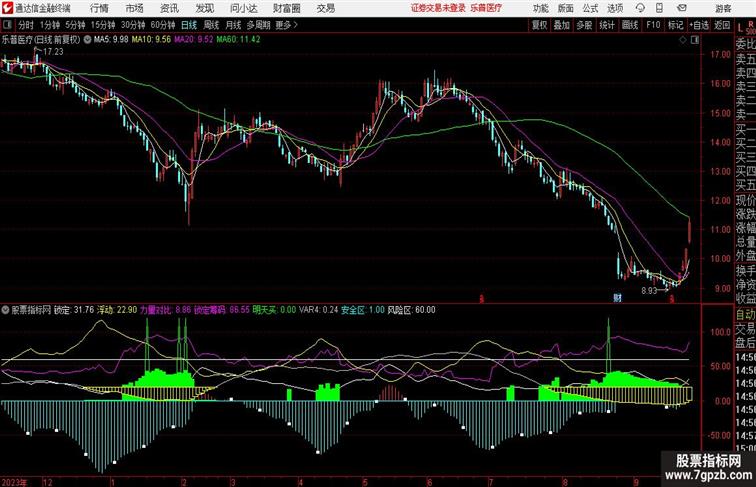This screenshot has height=487, width=756.
Task: Click the MA10: 9.56 value label
Action: (x=151, y=40)
